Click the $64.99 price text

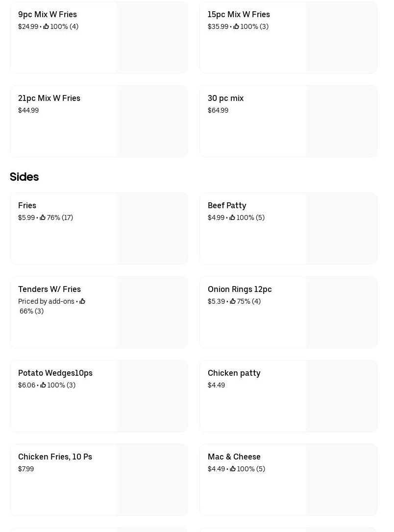pos(218,110)
